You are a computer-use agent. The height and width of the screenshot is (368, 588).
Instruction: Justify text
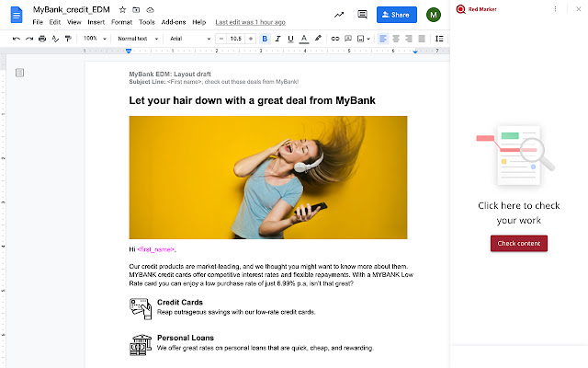pos(422,39)
